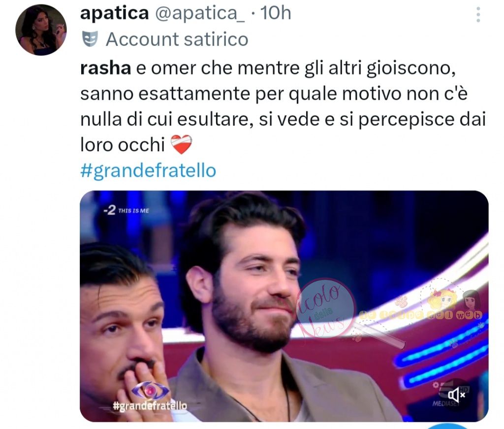Click the satire theater mask icon
The width and height of the screenshot is (504, 429).
click(x=90, y=39)
